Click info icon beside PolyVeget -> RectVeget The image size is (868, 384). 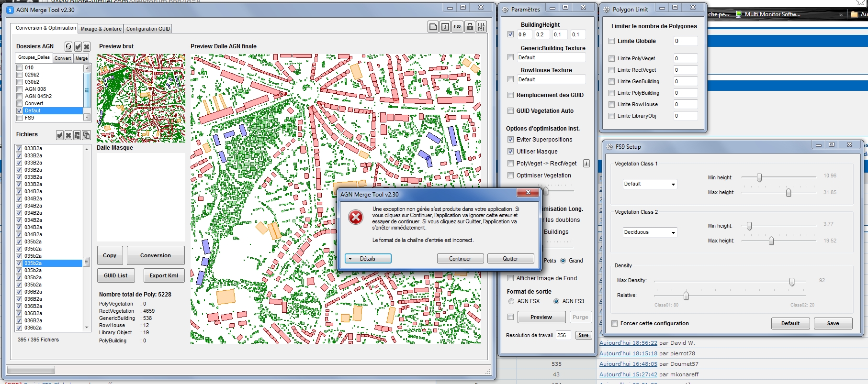coord(586,164)
